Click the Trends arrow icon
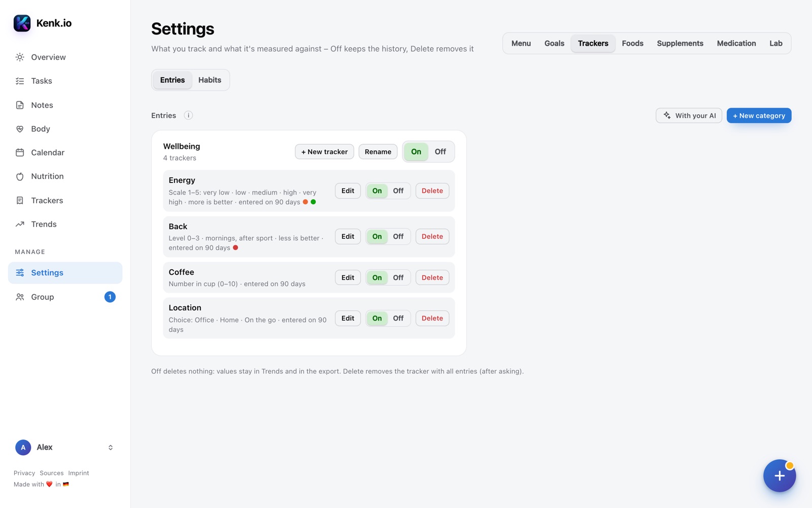812x508 pixels. tap(20, 224)
